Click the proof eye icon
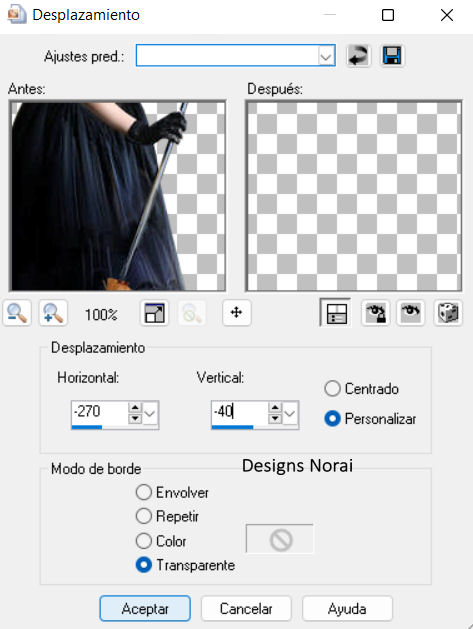Viewport: 473px width, 629px height. pyautogui.click(x=410, y=313)
